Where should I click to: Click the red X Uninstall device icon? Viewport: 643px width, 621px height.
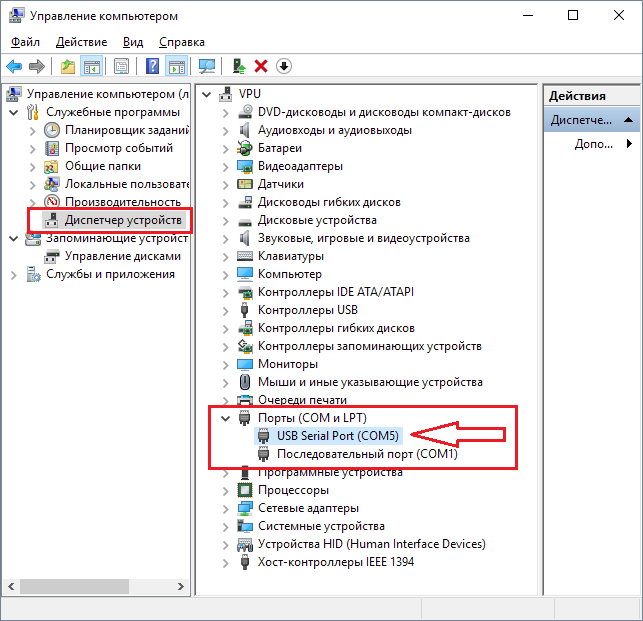(261, 66)
